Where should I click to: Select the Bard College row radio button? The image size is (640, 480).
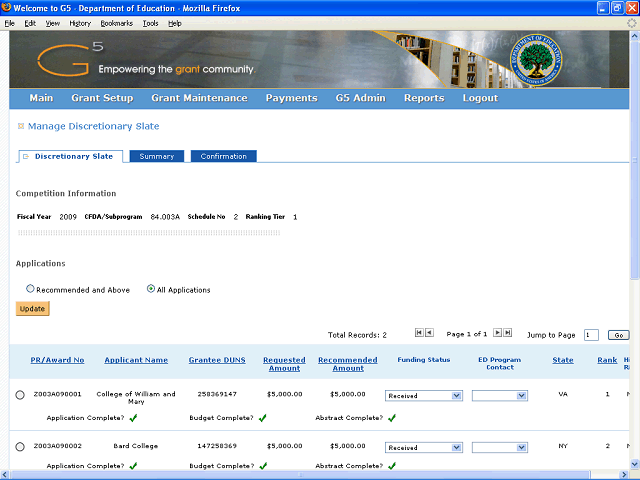tap(20, 447)
